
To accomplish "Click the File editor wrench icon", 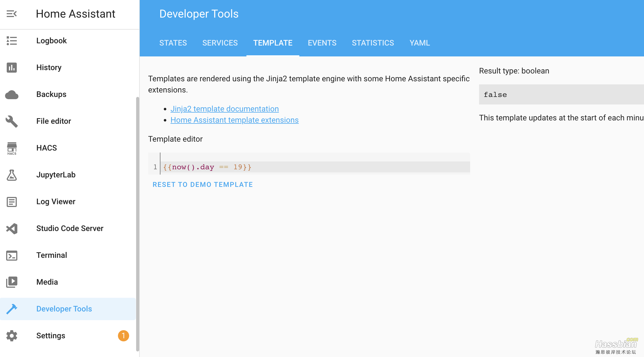I will (x=12, y=121).
